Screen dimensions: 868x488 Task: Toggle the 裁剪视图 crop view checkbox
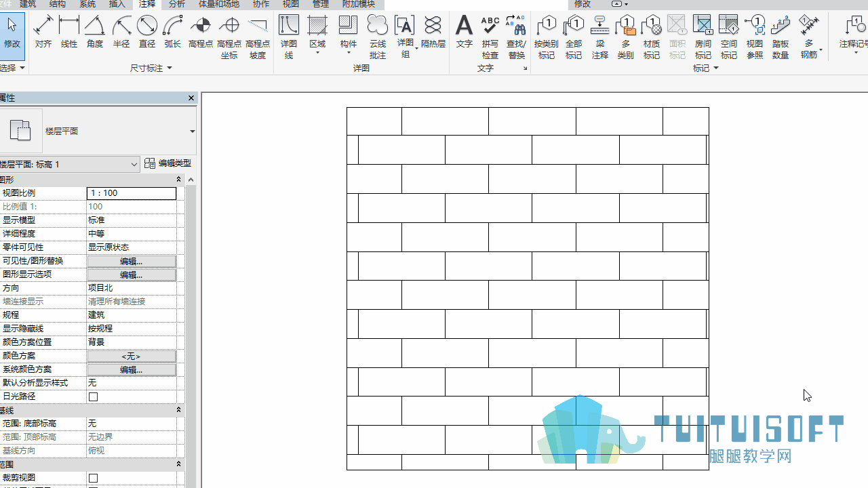click(94, 478)
